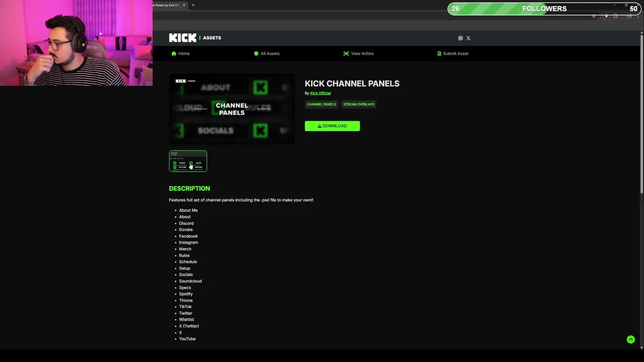Click the Channel Panels tag
This screenshot has width=644, height=362.
[321, 104]
